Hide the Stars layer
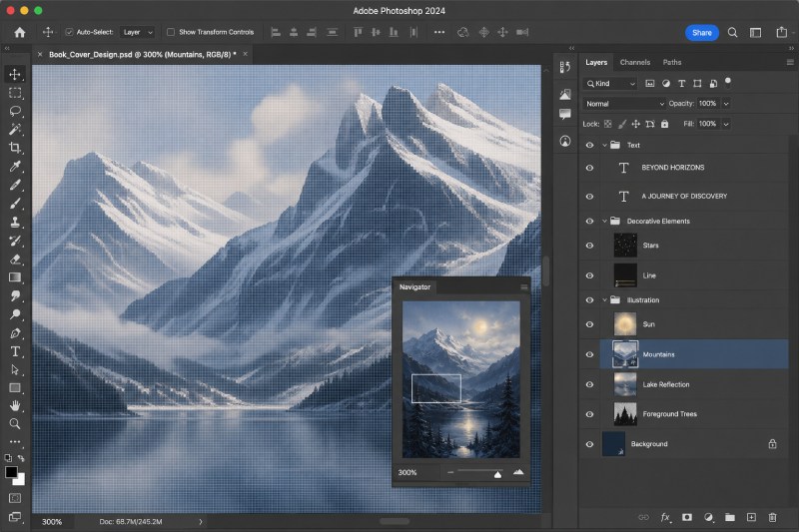Screen dimensions: 799x532 [x=589, y=246]
